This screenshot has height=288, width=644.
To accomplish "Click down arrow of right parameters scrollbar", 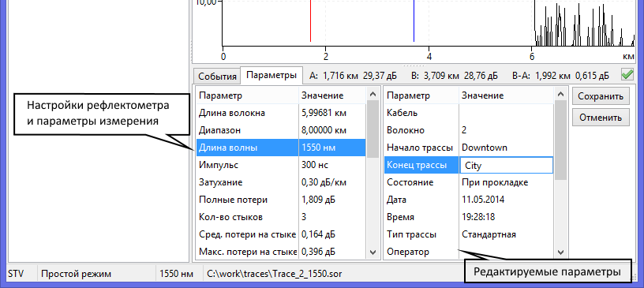I will (x=560, y=252).
